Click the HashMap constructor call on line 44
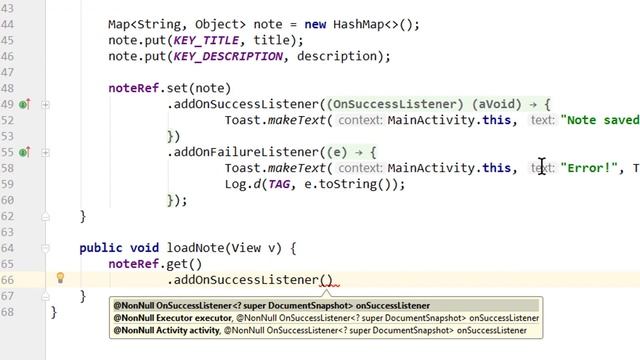Image resolution: width=640 pixels, height=360 pixels. pyautogui.click(x=376, y=24)
